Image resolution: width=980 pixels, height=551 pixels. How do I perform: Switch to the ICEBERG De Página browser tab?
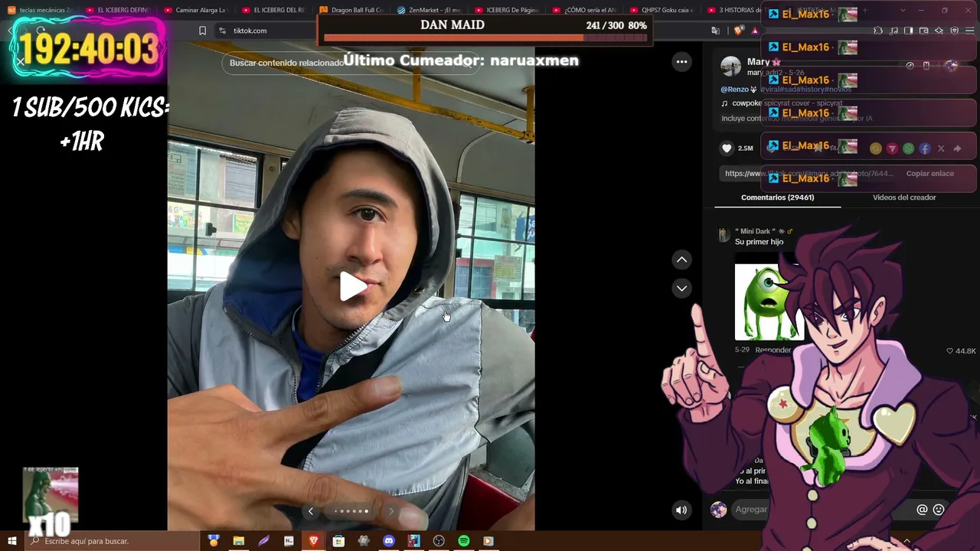pyautogui.click(x=507, y=10)
